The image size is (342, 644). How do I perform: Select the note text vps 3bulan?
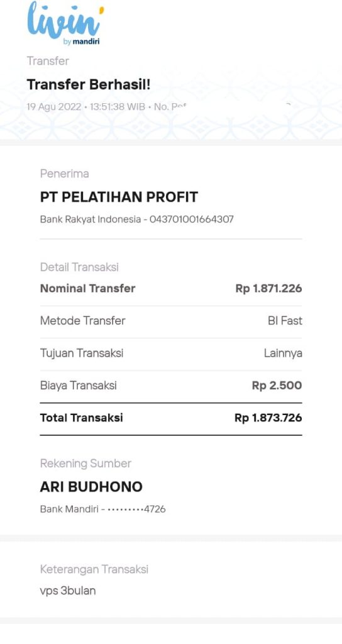click(68, 591)
